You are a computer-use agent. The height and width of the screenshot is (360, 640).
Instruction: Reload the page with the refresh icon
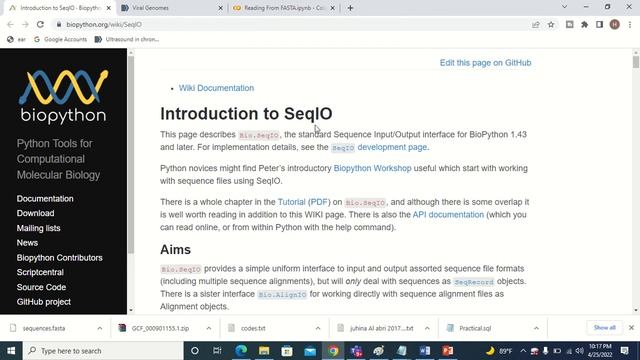pyautogui.click(x=40, y=24)
